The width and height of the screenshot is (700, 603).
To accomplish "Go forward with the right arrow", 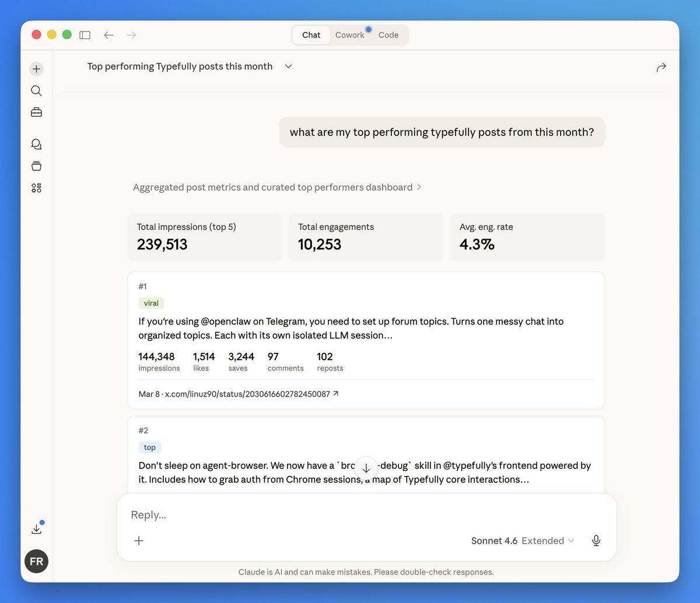I will pos(131,35).
